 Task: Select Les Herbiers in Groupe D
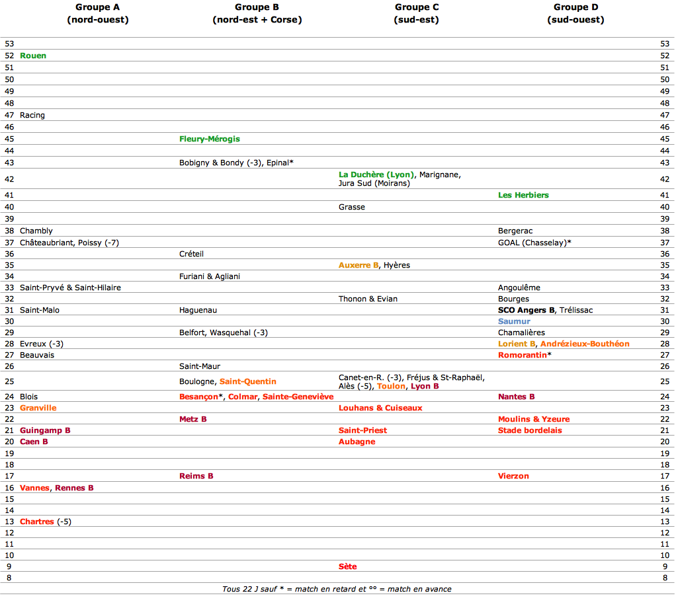[x=523, y=195]
